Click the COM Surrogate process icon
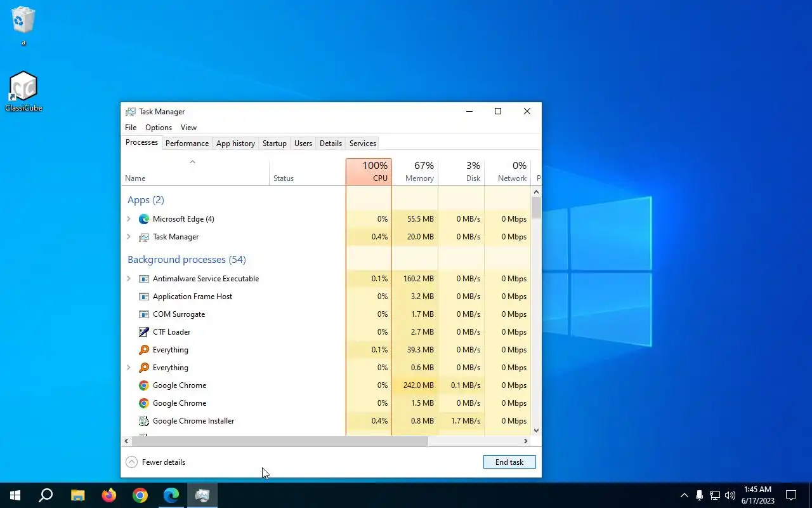The height and width of the screenshot is (508, 812). click(144, 314)
